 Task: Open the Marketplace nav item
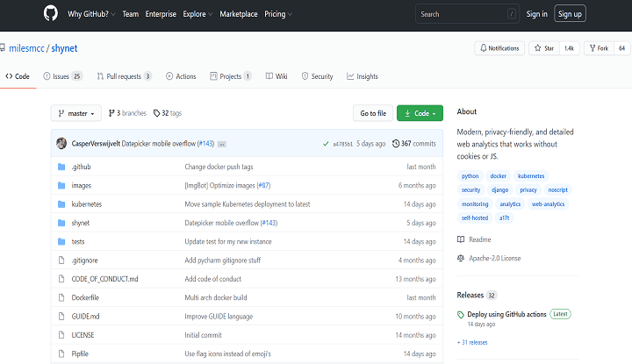pyautogui.click(x=239, y=14)
